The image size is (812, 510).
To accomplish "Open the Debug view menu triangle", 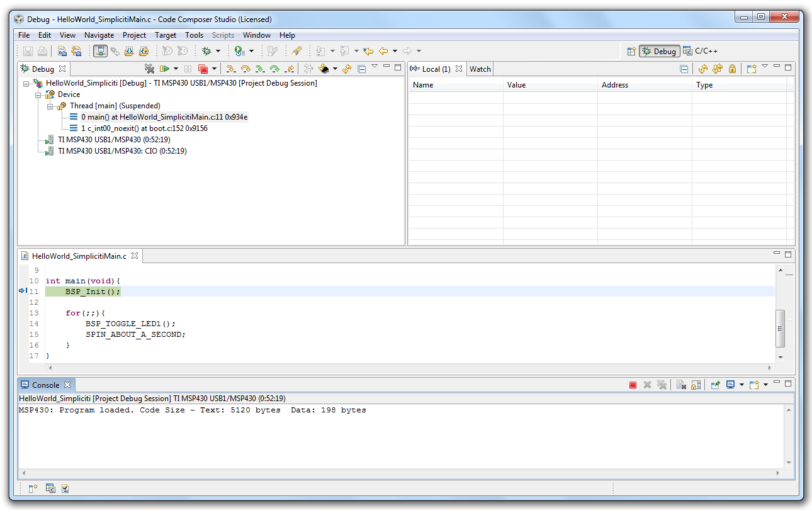I will point(375,65).
